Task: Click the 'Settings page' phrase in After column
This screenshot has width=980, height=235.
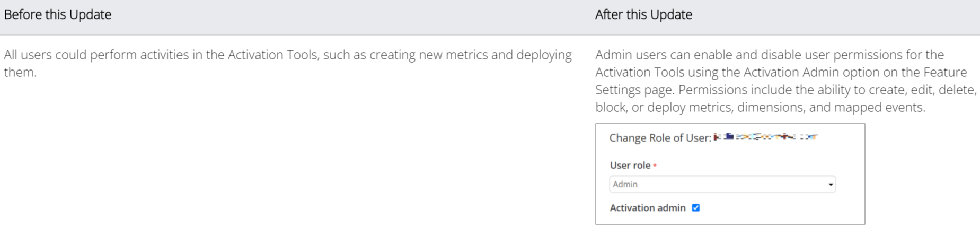Action: click(634, 90)
